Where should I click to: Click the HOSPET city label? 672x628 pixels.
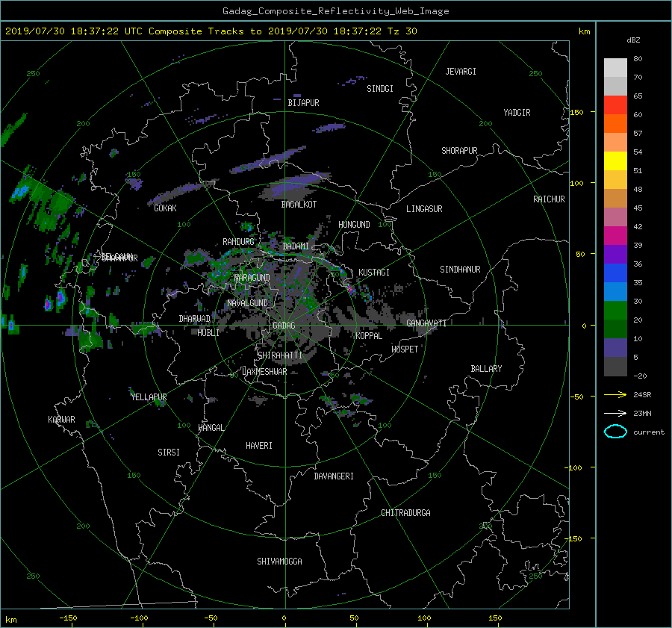tap(405, 349)
